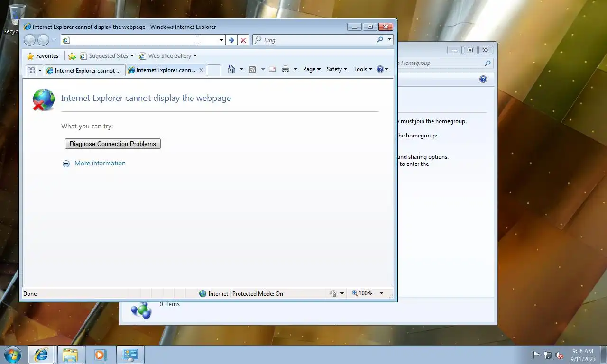Click the Forward navigation button
Screen dimensions: 607x364
coord(43,40)
